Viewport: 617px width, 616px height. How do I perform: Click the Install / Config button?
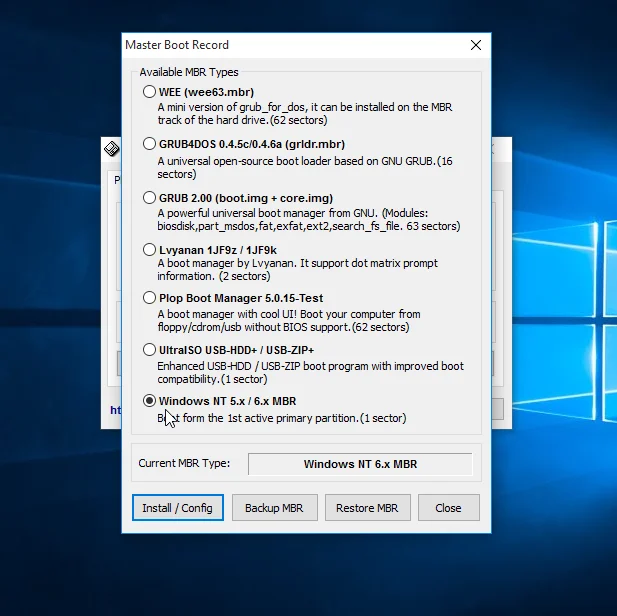[x=177, y=508]
